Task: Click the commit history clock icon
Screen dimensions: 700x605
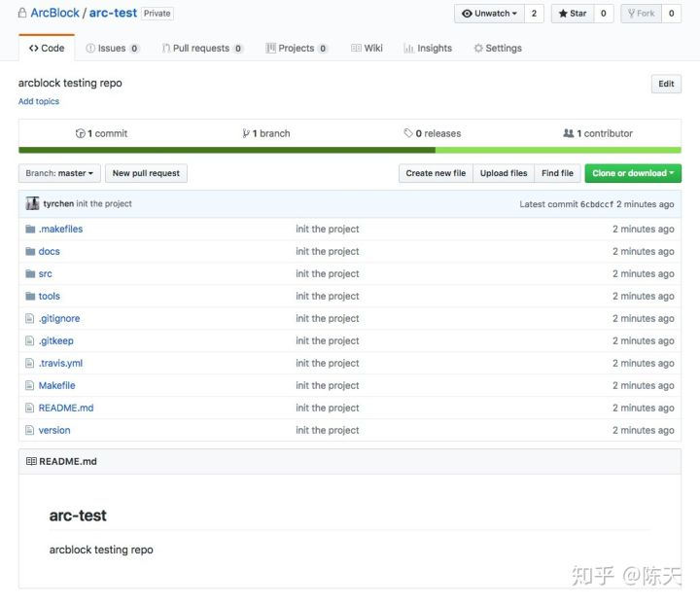Action: (81, 133)
